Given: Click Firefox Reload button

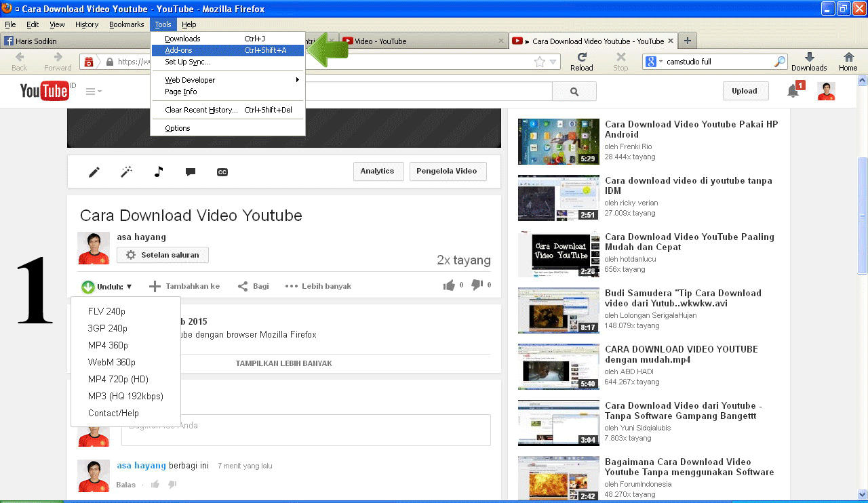Looking at the screenshot, I should [582, 62].
